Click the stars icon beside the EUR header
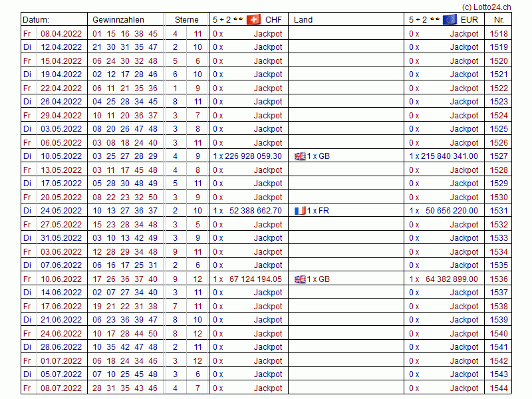The height and width of the screenshot is (399, 532). [434, 19]
